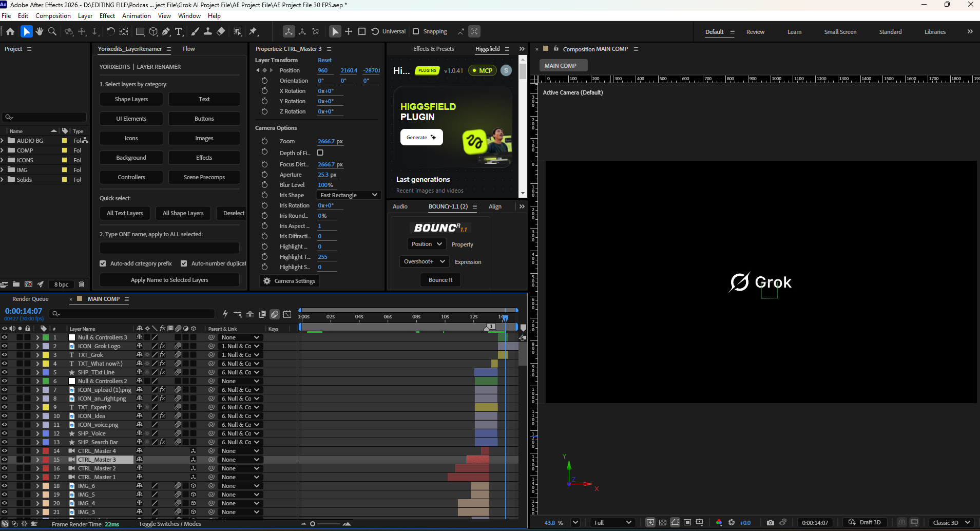Select the Pen tool
980x531 pixels.
coord(166,31)
